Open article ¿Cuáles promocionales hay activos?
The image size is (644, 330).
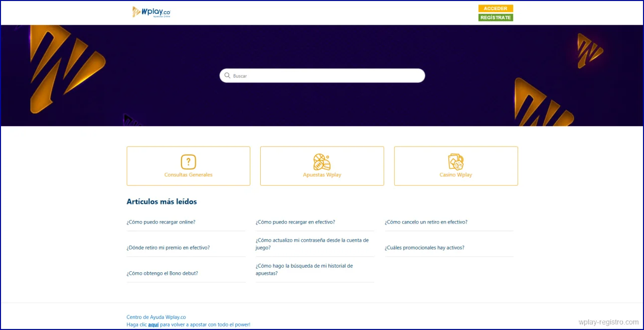point(424,248)
